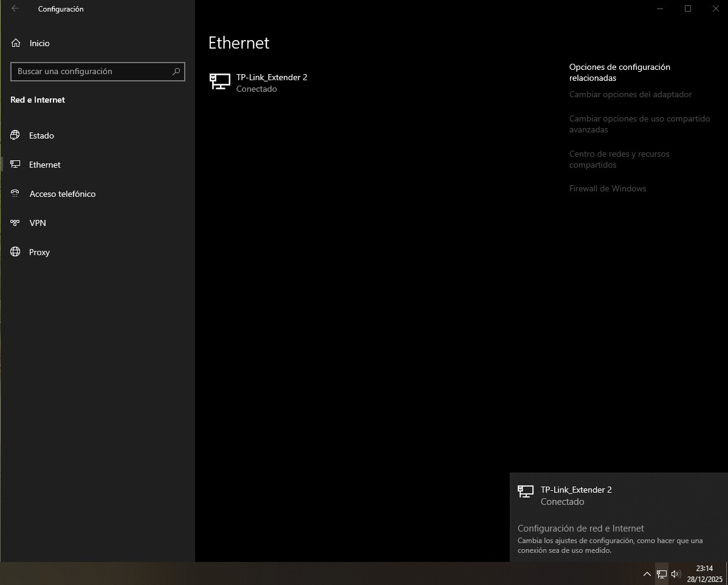Select the Ethernet sidebar monitor icon
Screen dimensions: 728x585
(x=15, y=165)
